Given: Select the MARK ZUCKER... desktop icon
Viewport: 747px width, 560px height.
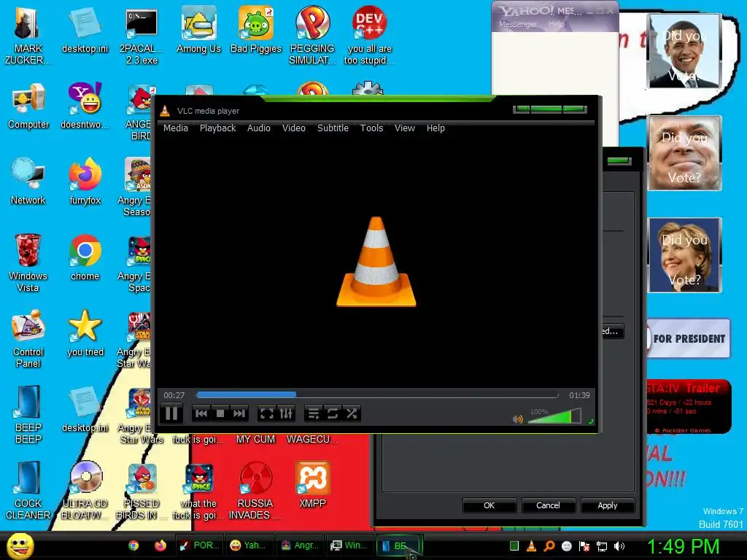Looking at the screenshot, I should pos(28,36).
